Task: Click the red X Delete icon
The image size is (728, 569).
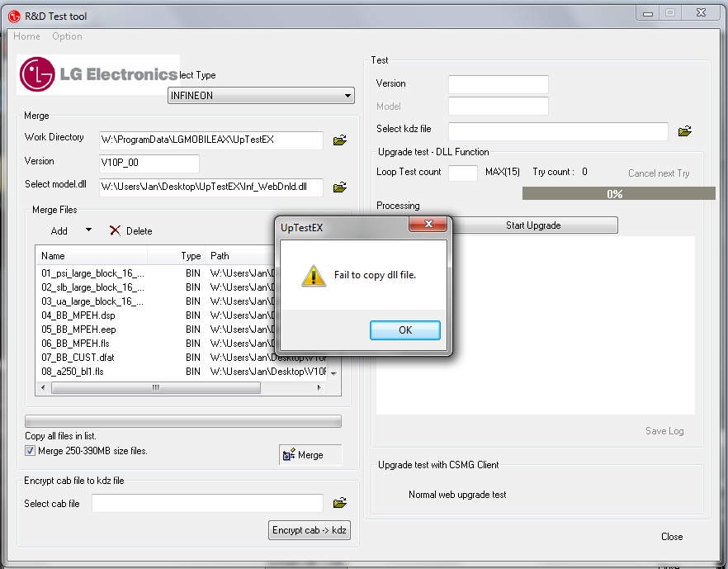Action: coord(115,230)
